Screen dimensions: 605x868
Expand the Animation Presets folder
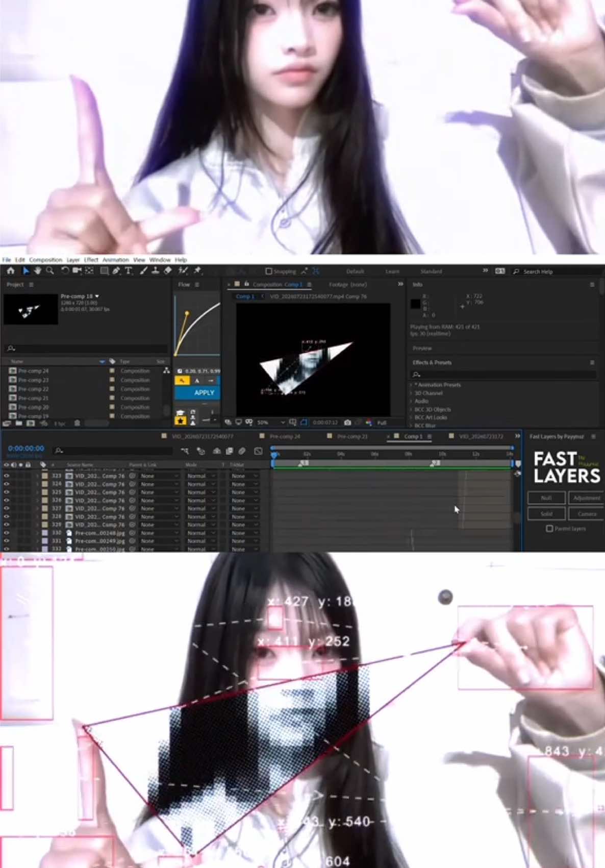[x=411, y=385]
